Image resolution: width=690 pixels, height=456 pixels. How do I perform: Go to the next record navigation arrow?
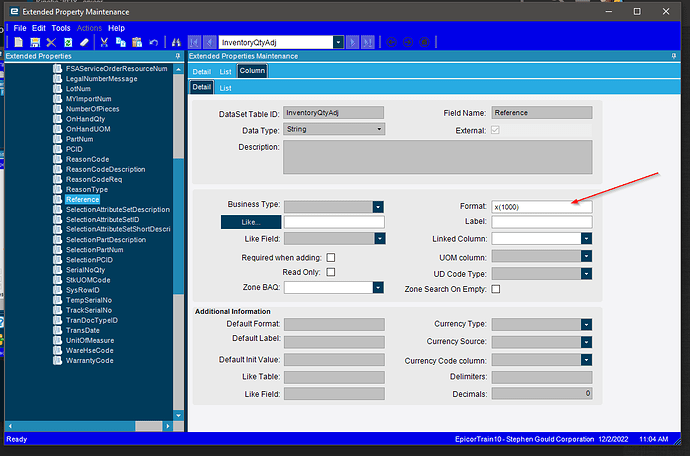tap(352, 42)
